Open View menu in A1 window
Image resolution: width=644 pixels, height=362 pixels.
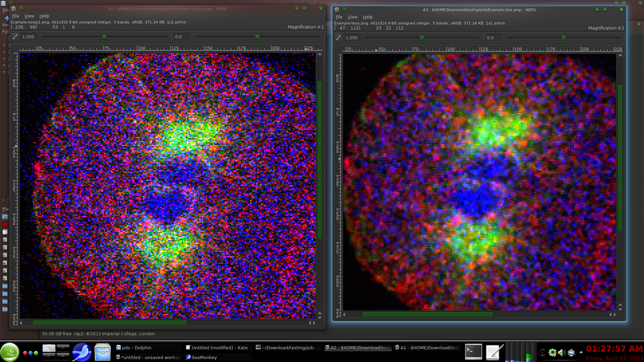pyautogui.click(x=29, y=16)
